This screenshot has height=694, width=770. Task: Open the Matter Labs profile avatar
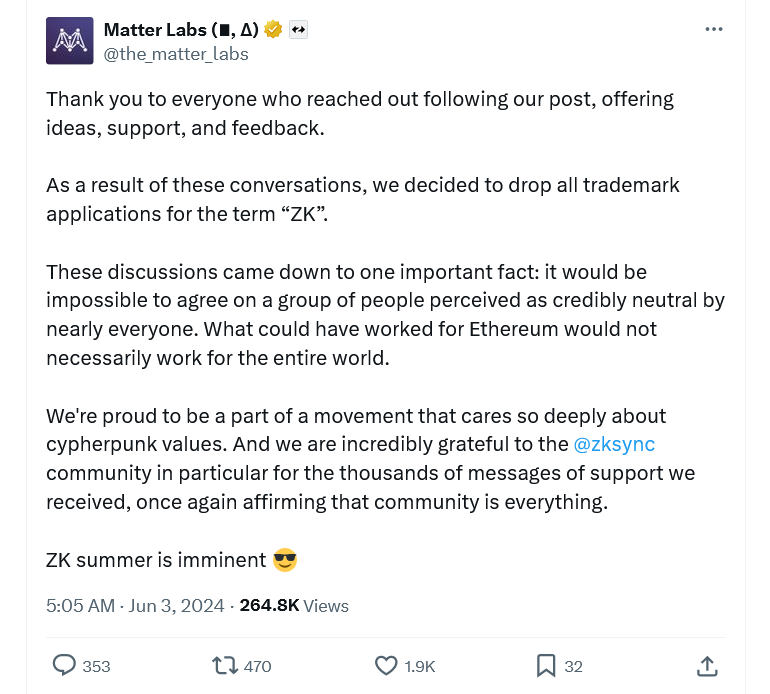[70, 41]
